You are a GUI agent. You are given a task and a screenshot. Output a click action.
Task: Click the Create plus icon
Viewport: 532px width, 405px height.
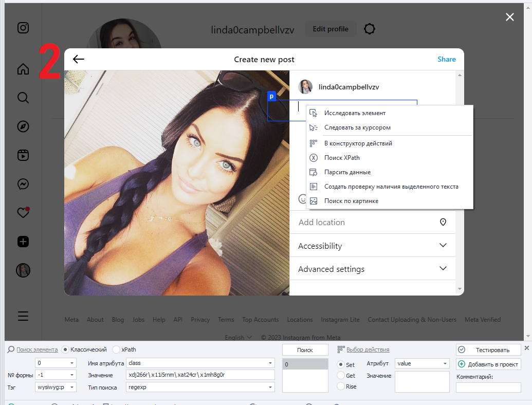click(x=23, y=242)
